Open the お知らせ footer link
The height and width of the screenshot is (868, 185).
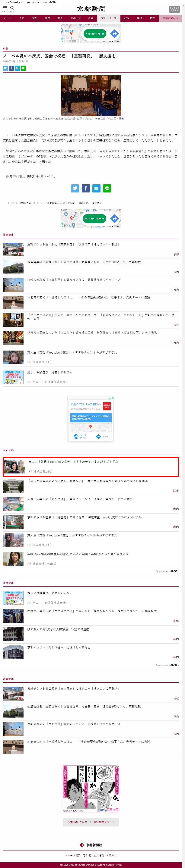click(x=111, y=856)
